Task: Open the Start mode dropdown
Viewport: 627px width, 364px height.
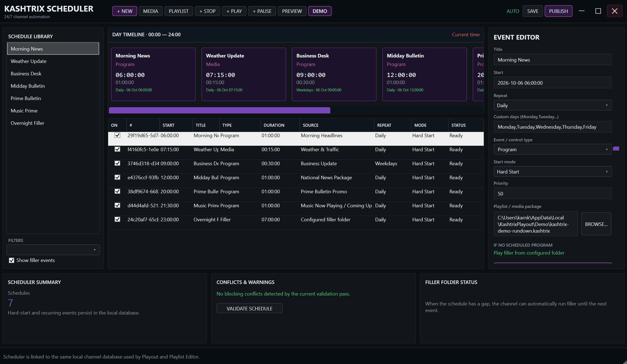Action: coord(553,172)
